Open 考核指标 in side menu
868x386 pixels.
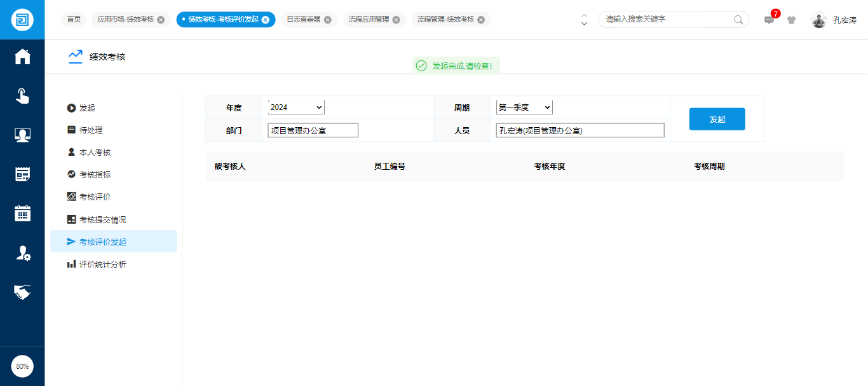click(95, 174)
